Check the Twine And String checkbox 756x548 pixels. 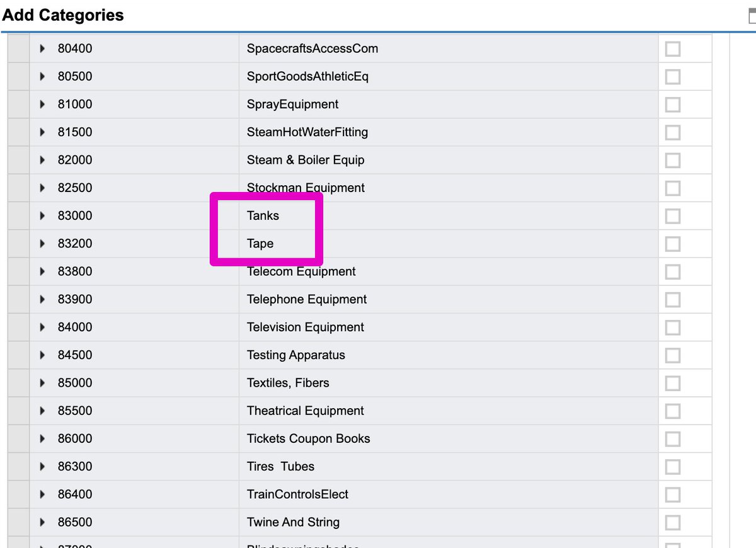(x=672, y=522)
